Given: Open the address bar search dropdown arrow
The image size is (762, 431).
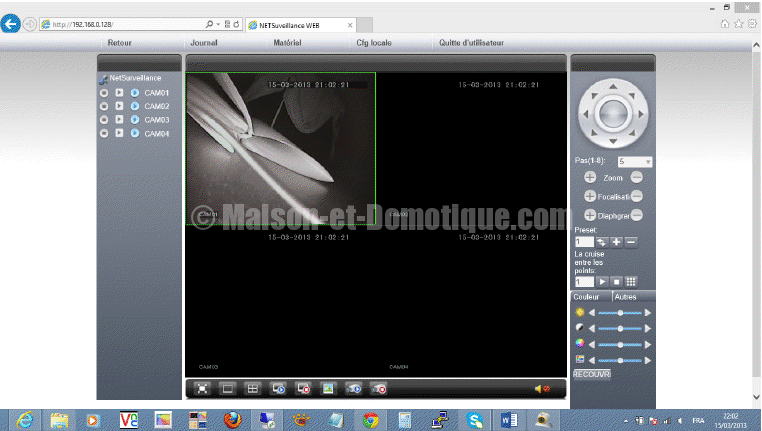Looking at the screenshot, I should pos(218,24).
